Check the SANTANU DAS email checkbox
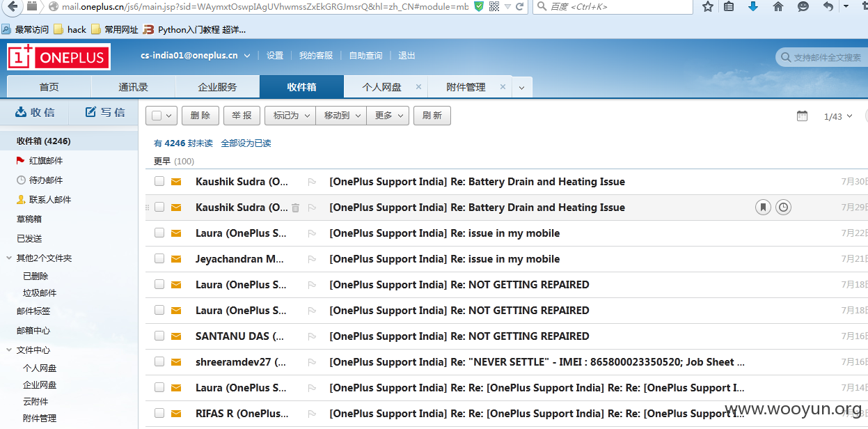 pyautogui.click(x=159, y=336)
